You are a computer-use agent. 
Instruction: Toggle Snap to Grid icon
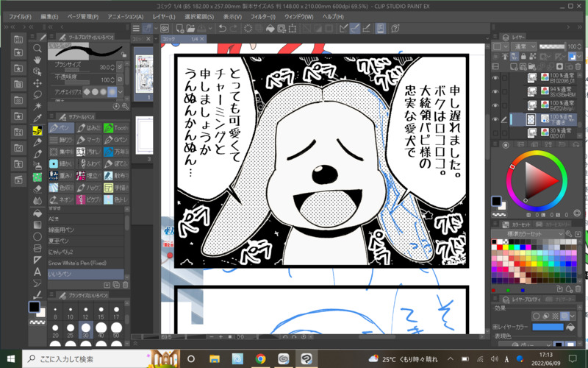tap(366, 28)
